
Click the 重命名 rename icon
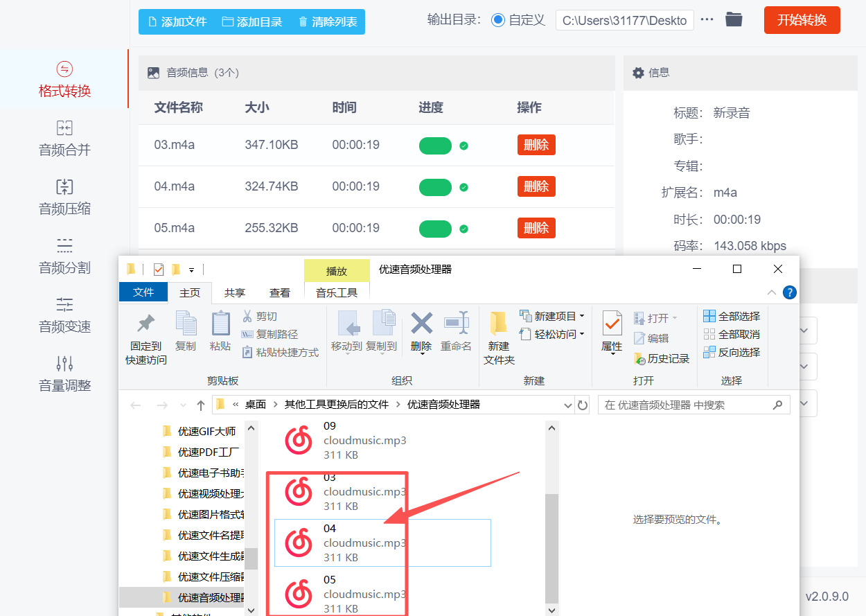(x=457, y=323)
